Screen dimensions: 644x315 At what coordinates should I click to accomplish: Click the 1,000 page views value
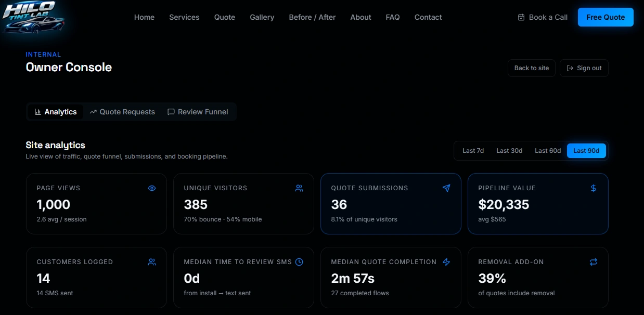(x=54, y=204)
